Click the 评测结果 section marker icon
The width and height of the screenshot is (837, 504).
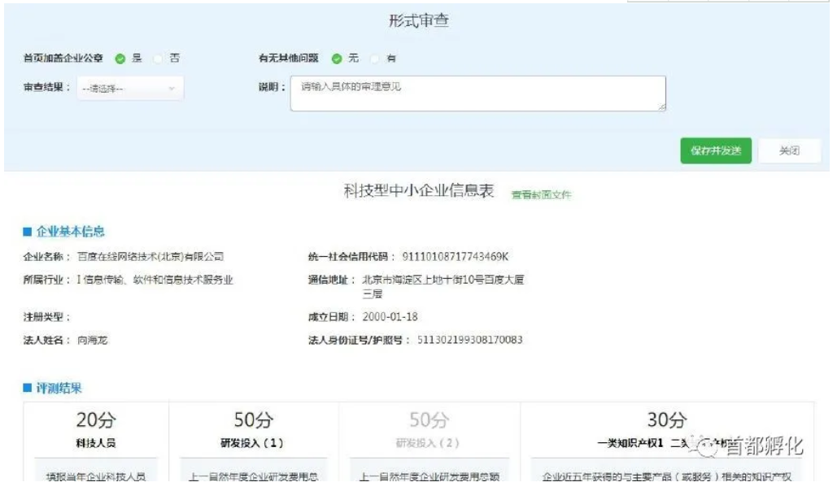pyautogui.click(x=26, y=389)
